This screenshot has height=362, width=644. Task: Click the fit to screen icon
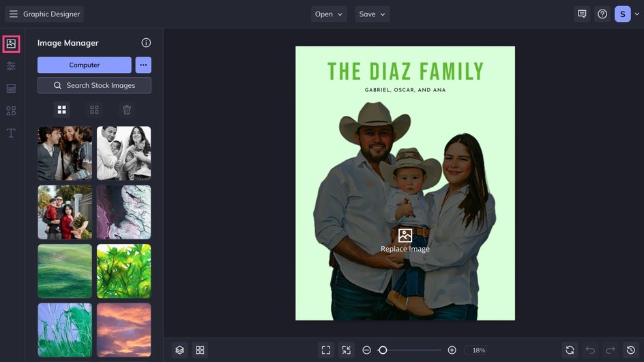(326, 350)
